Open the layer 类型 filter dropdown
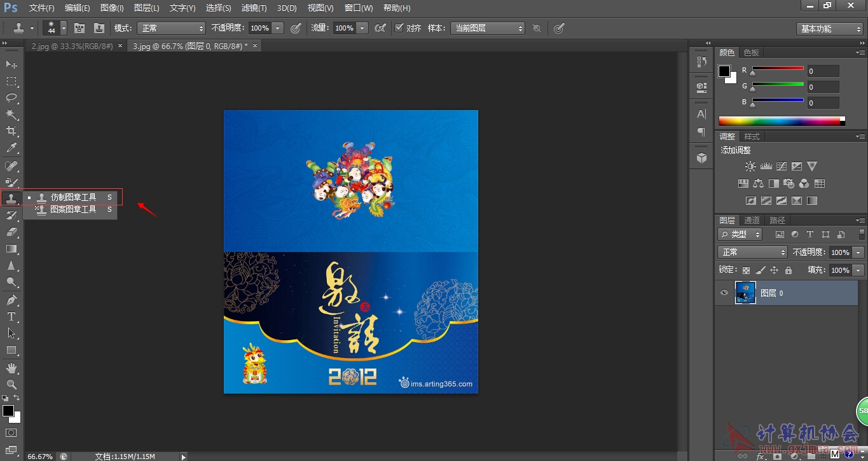 (x=740, y=235)
